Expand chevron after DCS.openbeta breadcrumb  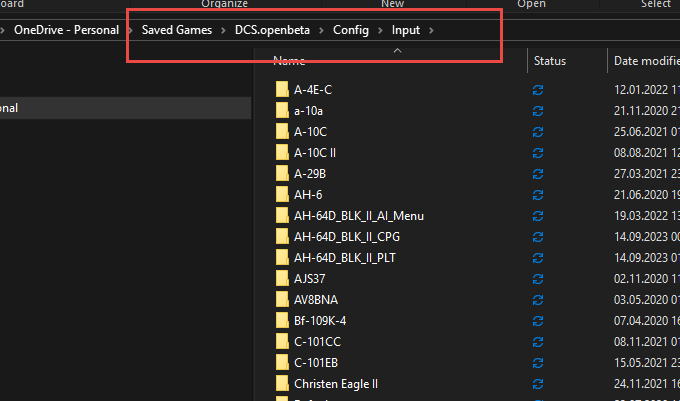click(321, 30)
